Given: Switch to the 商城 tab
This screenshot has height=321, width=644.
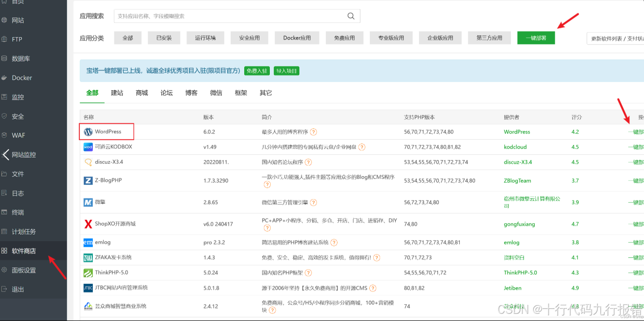Looking at the screenshot, I should click(142, 93).
